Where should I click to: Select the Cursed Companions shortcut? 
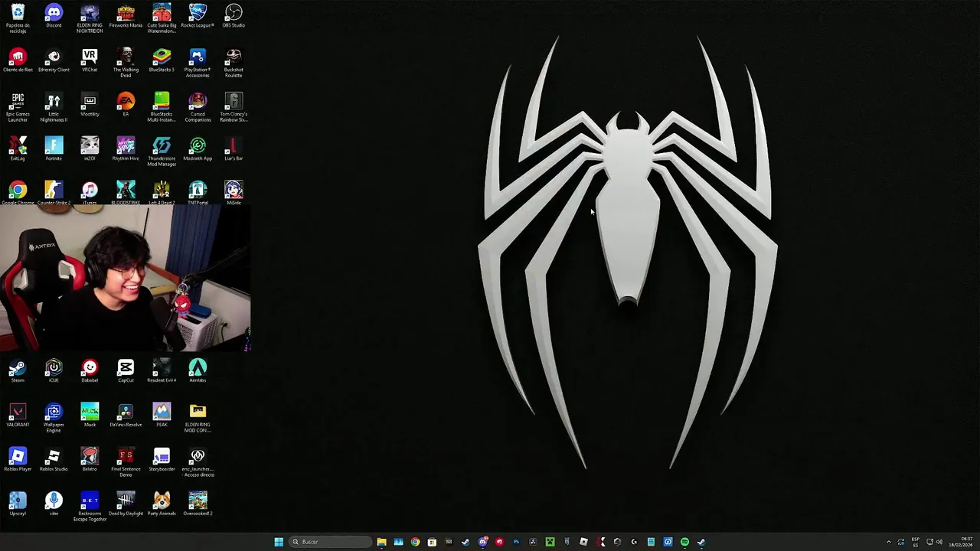coord(198,107)
